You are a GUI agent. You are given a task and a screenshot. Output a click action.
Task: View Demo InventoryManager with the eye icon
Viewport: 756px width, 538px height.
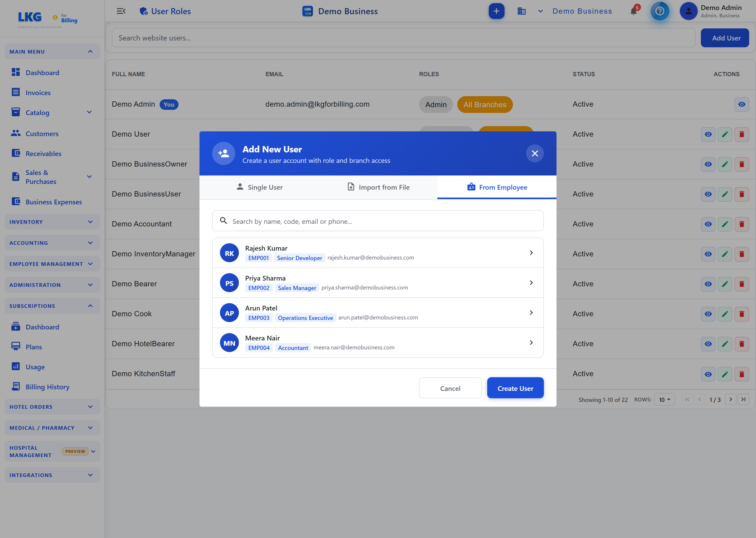pyautogui.click(x=708, y=254)
